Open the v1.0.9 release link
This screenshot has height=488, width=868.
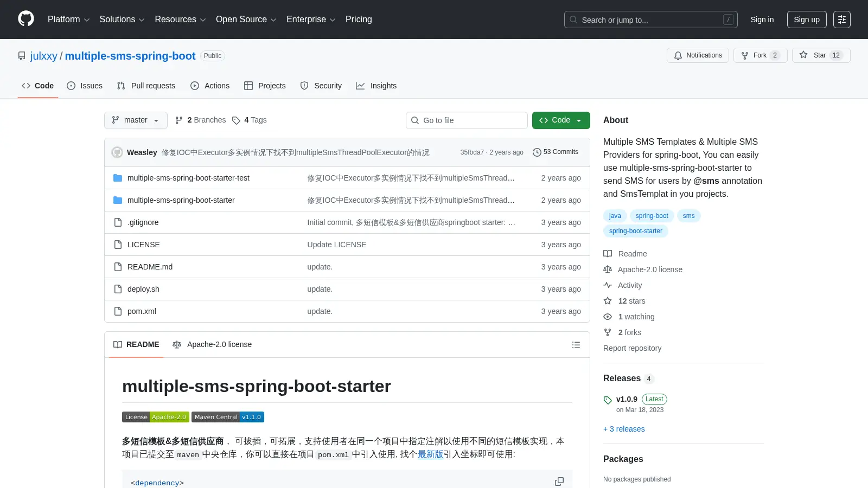[x=627, y=399]
